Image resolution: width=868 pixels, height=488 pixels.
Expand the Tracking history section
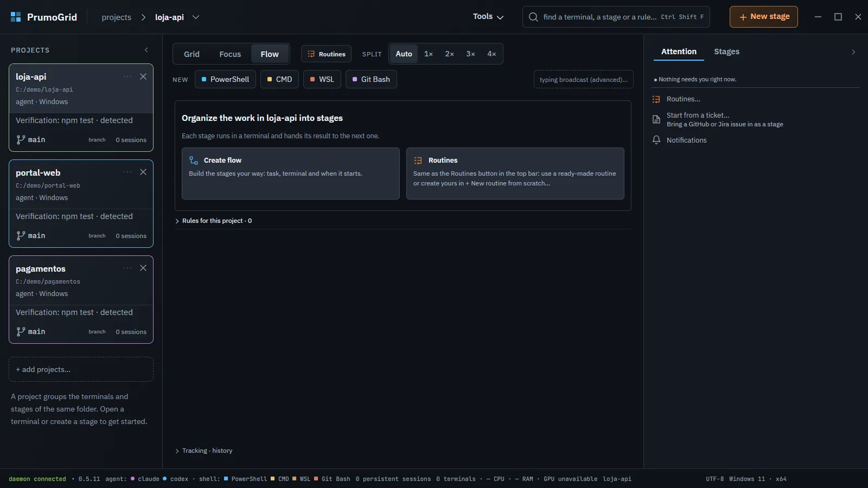pos(204,451)
